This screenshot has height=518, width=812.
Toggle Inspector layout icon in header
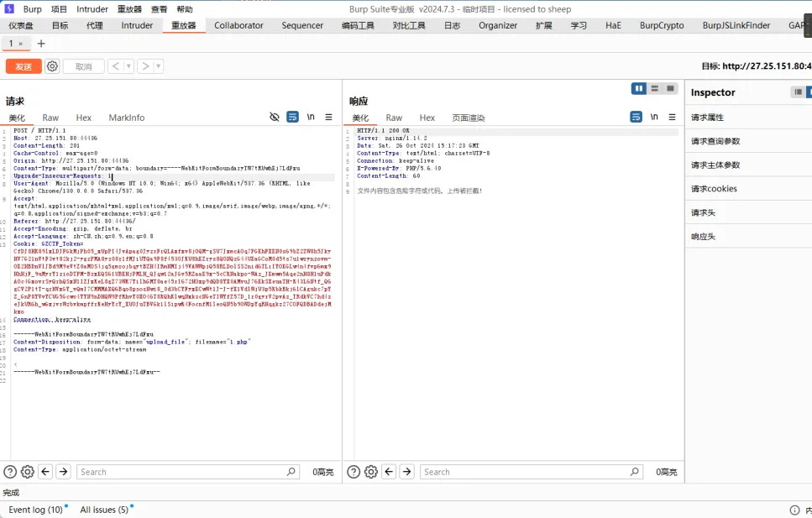pos(798,92)
